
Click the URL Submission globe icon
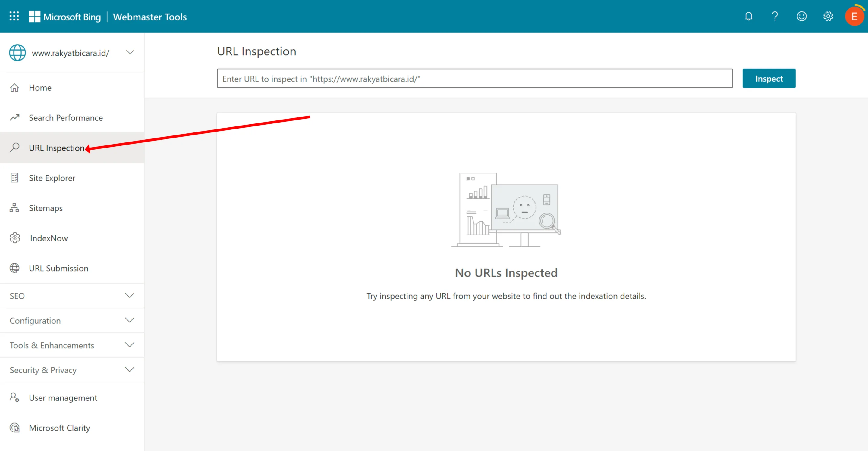coord(14,268)
